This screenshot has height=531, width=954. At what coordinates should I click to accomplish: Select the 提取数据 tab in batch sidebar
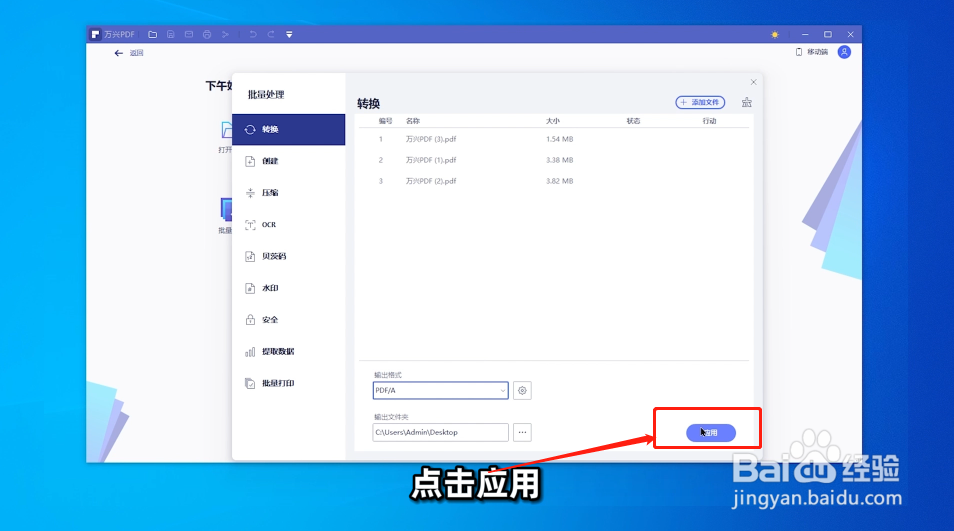coord(288,352)
